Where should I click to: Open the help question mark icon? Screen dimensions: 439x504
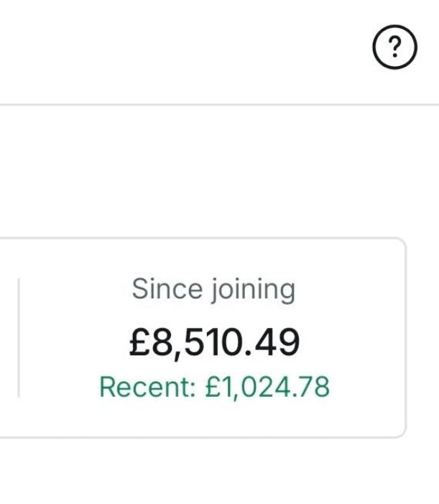tap(394, 47)
